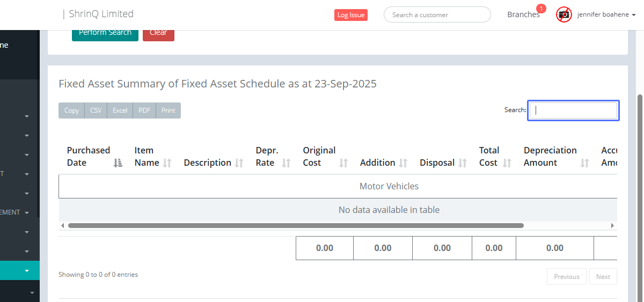
Task: Open the Branches menu
Action: coord(523,14)
